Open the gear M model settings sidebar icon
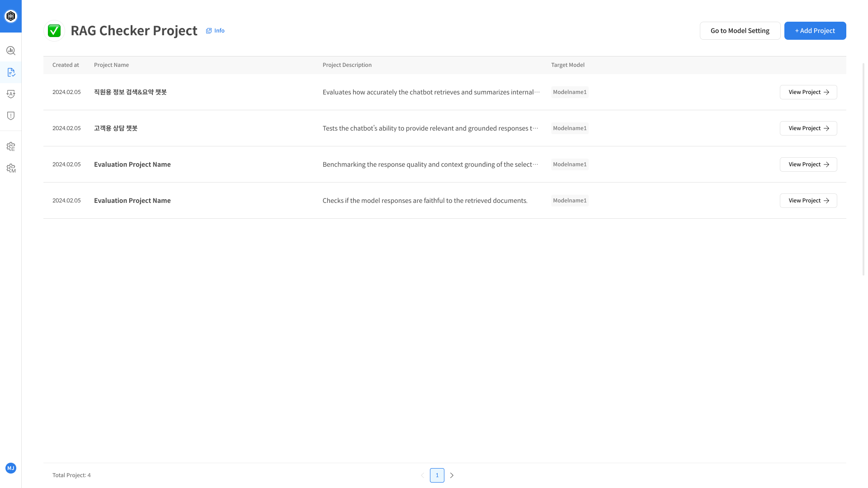 pos(11,168)
